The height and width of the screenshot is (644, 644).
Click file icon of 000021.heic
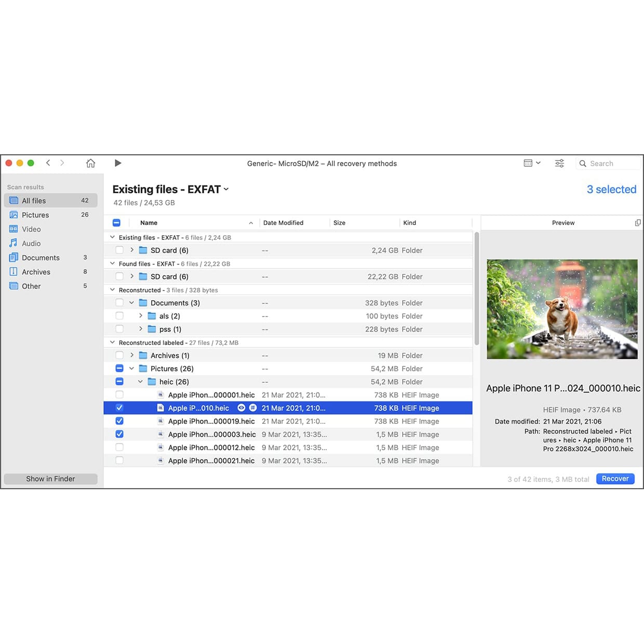tap(160, 460)
